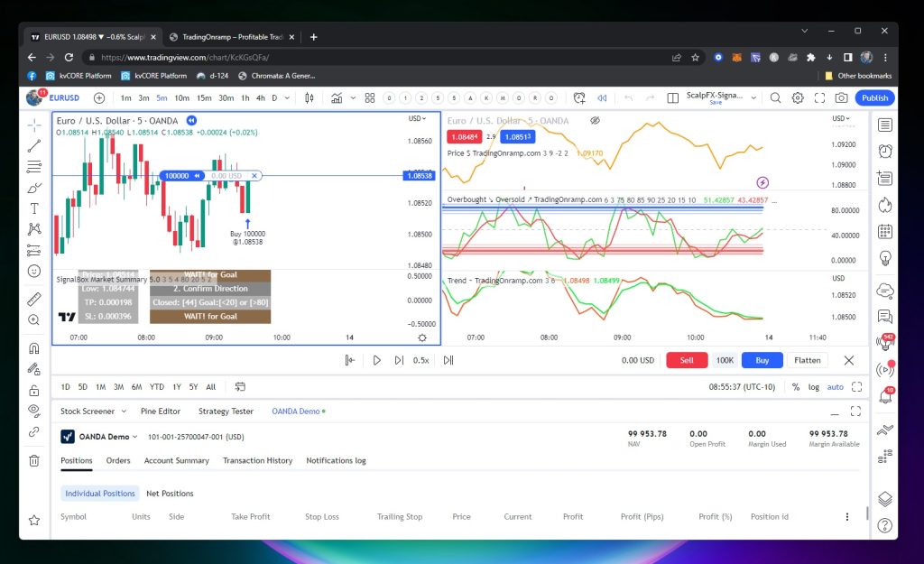Viewport: 924px width, 564px height.
Task: Click the trash remove objects icon
Action: (34, 460)
